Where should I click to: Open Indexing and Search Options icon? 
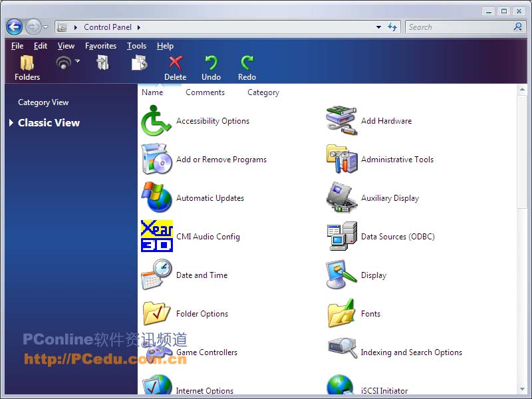[342, 348]
